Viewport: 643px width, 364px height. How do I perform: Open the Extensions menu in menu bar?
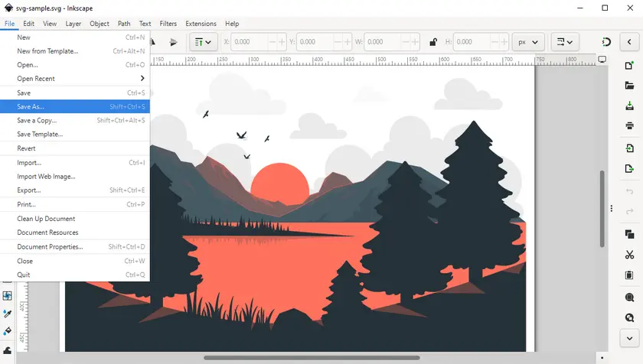pos(201,24)
